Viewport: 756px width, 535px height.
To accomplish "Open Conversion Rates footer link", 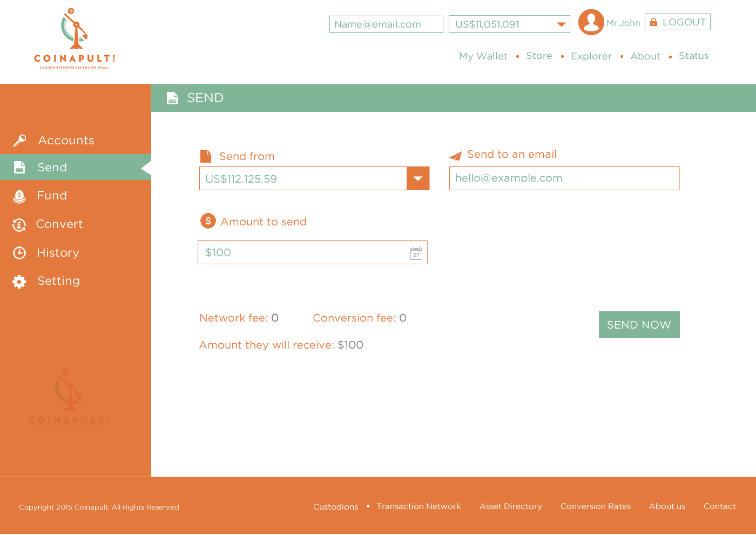I will click(596, 506).
